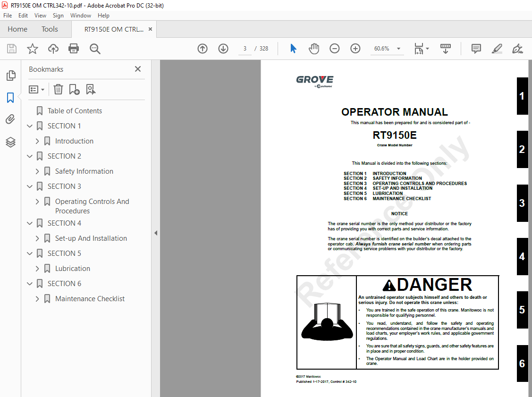Delete selected bookmark using trash icon

click(x=58, y=89)
